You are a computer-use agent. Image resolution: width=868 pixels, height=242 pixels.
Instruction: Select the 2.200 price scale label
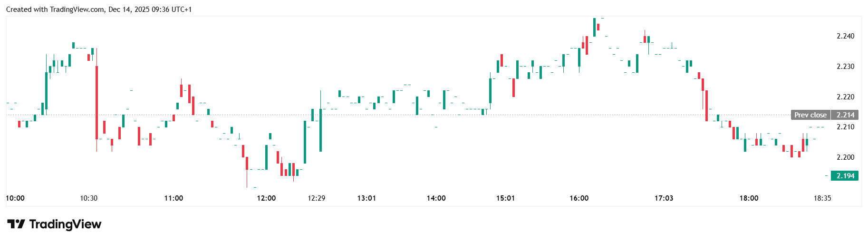pyautogui.click(x=845, y=157)
